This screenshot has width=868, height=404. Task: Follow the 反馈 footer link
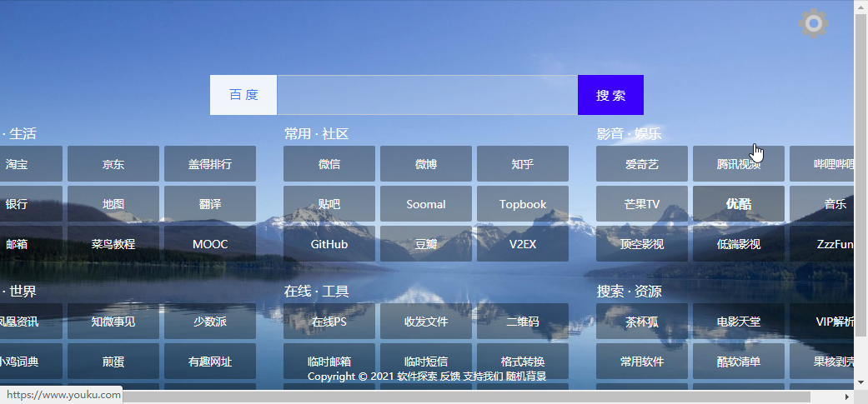(x=449, y=377)
